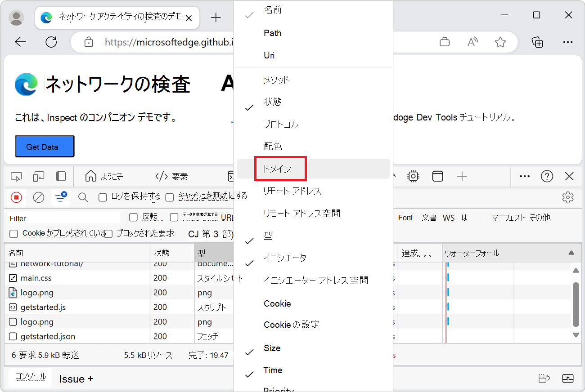Click the red stop recording network log button
585x392 pixels.
(x=16, y=197)
